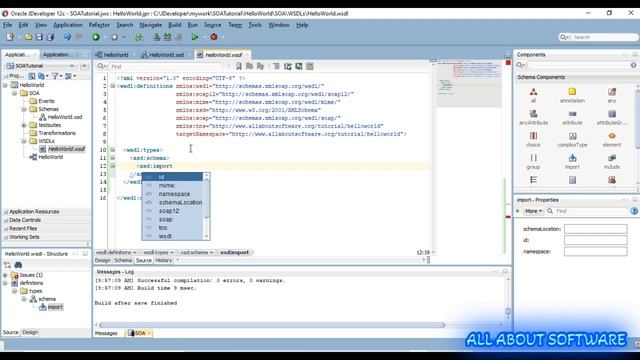Screen dimensions: 640x360
Task: Click the Open folder toolbar icon
Action: point(28,37)
